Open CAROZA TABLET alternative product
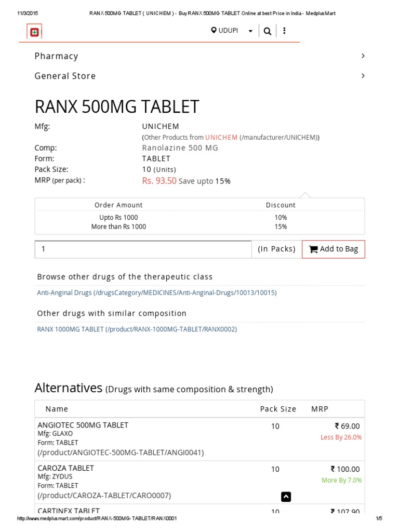 click(66, 468)
